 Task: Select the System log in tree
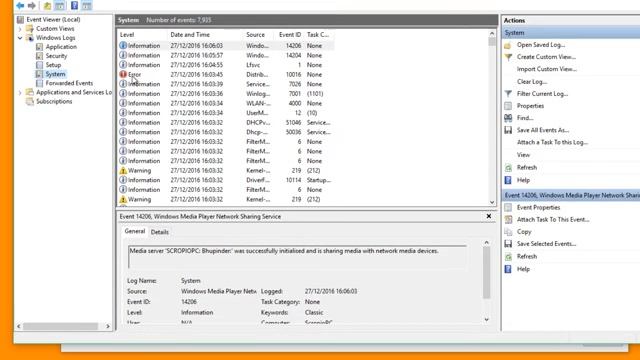(55, 74)
